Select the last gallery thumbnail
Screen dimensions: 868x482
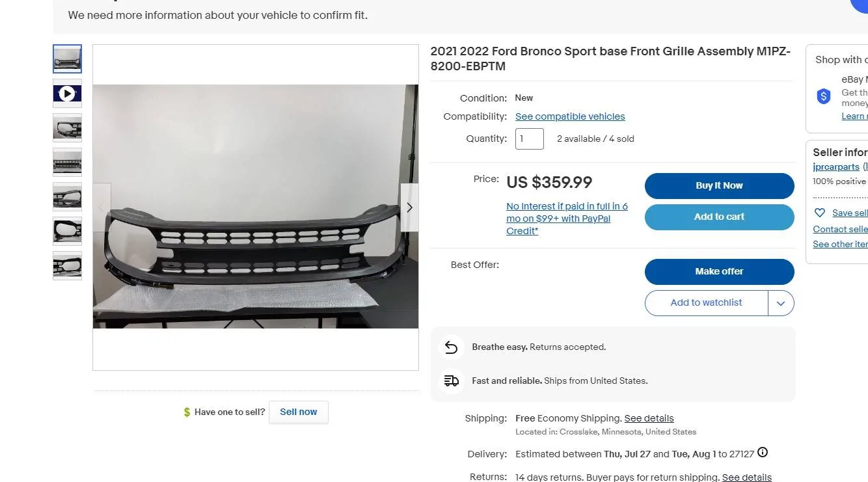(x=67, y=265)
